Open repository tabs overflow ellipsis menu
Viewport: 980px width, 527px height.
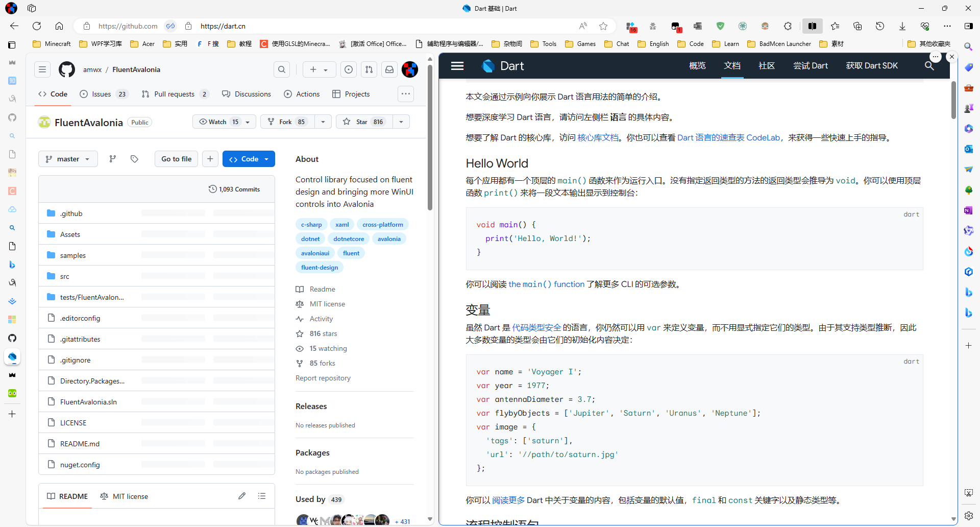pyautogui.click(x=406, y=94)
